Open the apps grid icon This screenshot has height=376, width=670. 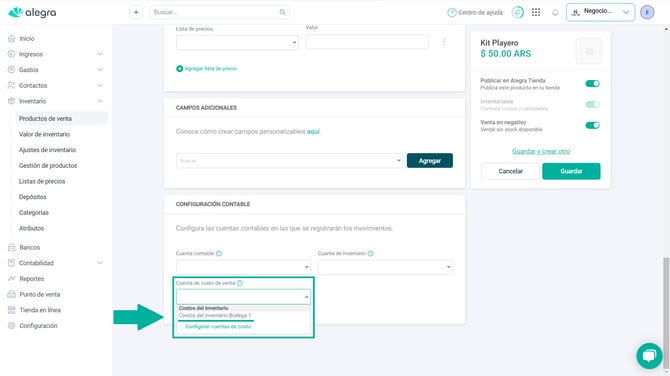(536, 12)
